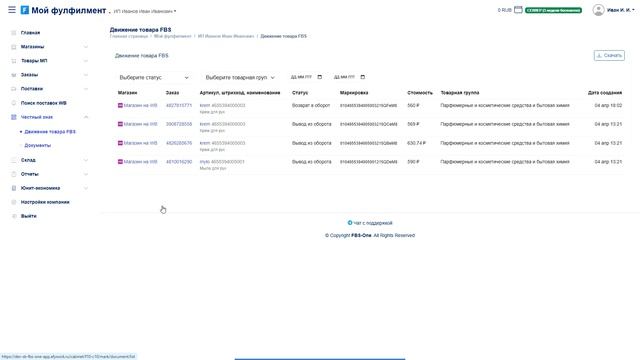
Task: Open the Документы submenu item
Action: pos(38,145)
